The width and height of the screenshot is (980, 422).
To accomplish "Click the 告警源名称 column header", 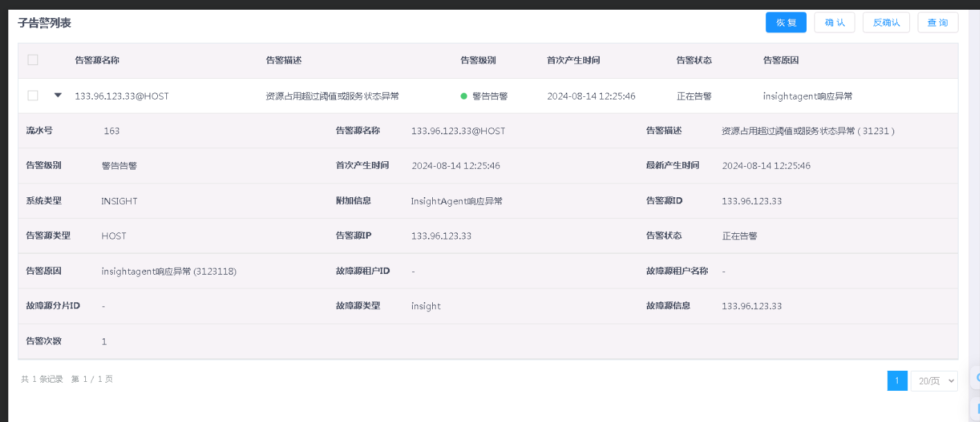I will [97, 60].
